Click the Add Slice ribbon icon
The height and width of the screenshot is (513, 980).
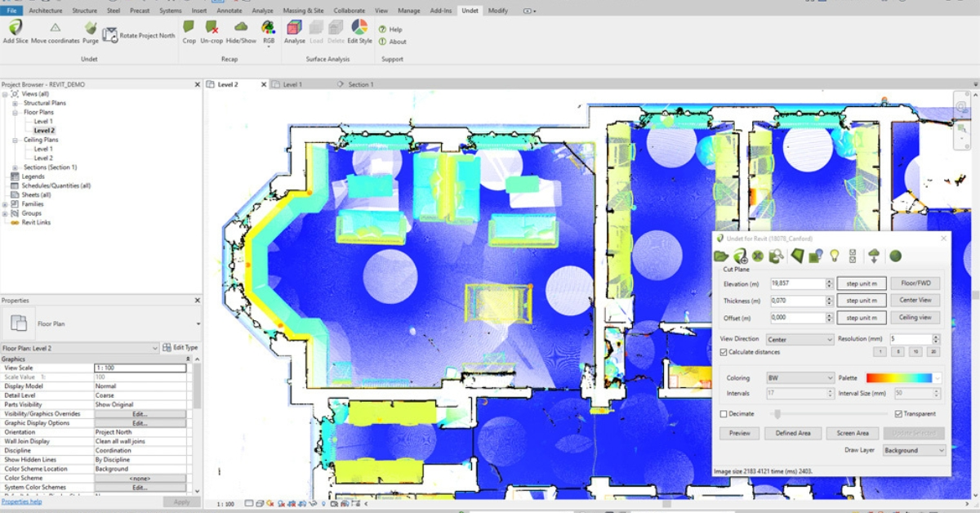(x=15, y=28)
